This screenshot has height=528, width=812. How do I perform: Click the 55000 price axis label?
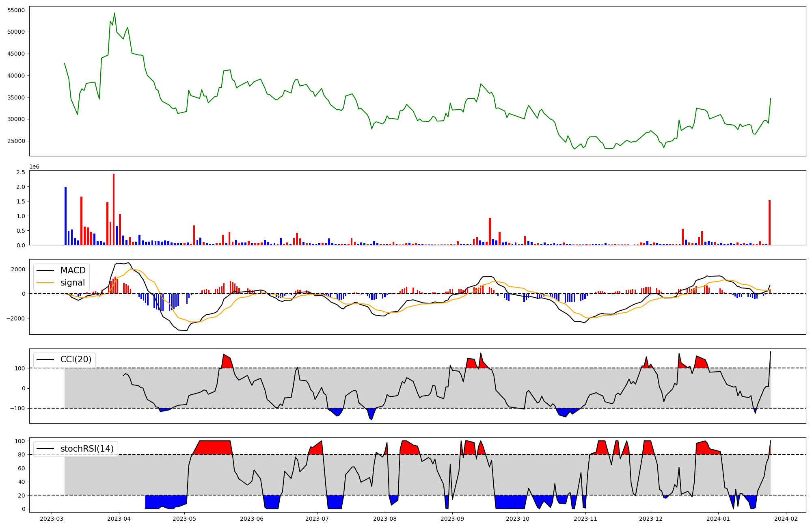click(x=16, y=10)
